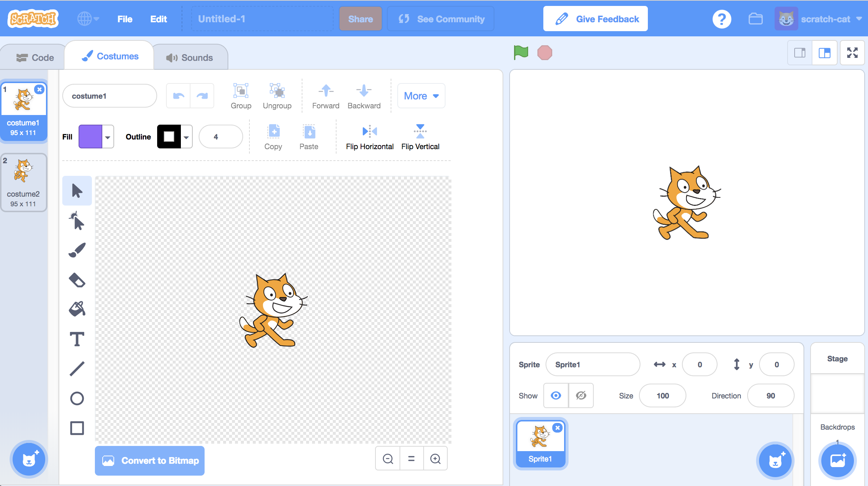
Task: Click the green flag to run
Action: click(x=521, y=53)
